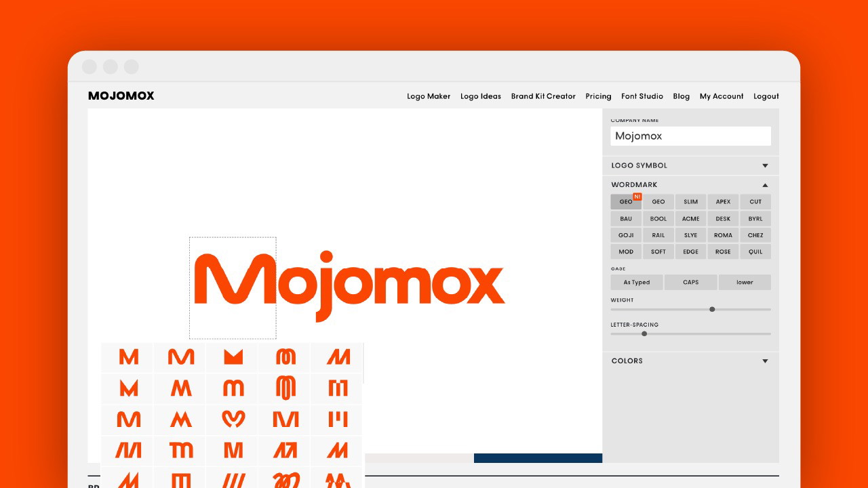Set case to As Typed
The width and height of the screenshot is (868, 488).
point(637,283)
